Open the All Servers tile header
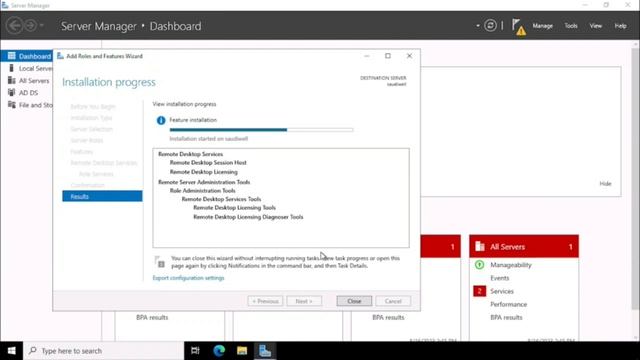 (524, 247)
